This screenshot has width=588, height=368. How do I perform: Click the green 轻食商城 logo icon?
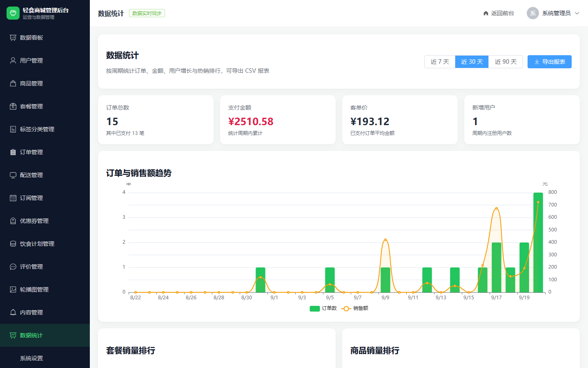(13, 13)
